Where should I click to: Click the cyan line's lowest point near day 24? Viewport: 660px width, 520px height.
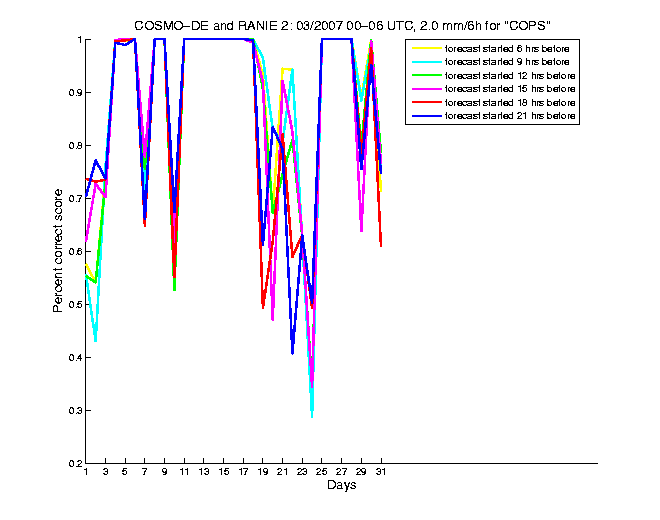point(312,416)
